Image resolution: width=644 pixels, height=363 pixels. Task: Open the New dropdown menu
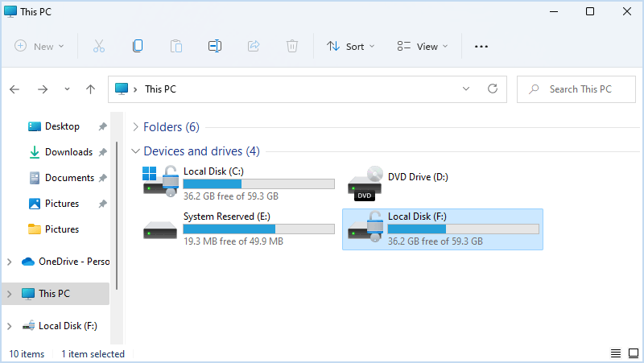pos(39,46)
